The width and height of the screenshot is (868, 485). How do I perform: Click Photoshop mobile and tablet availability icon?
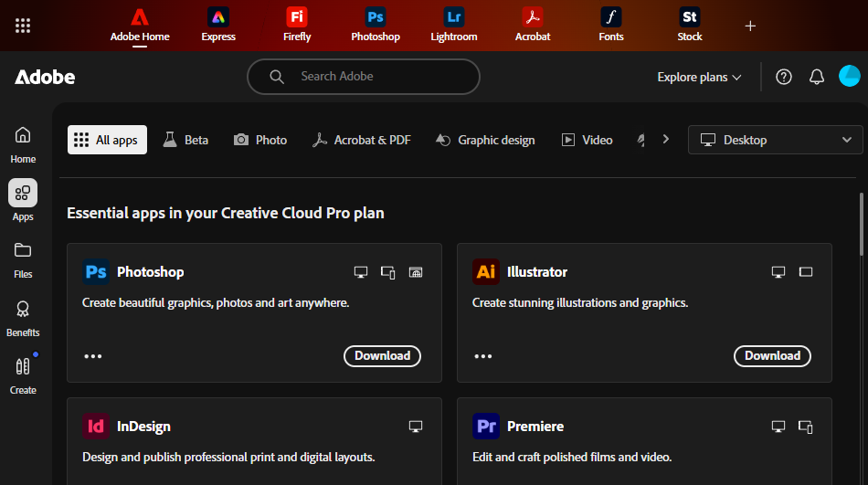(x=388, y=272)
